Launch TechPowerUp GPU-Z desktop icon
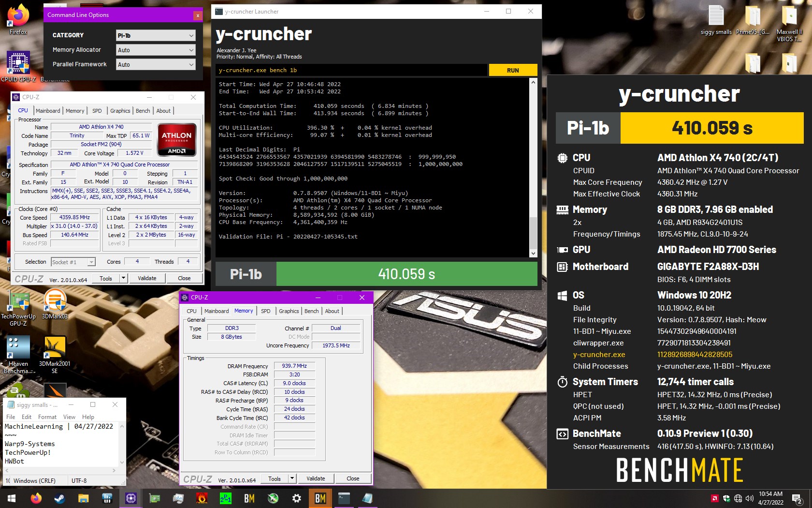Image resolution: width=812 pixels, height=508 pixels. (18, 308)
